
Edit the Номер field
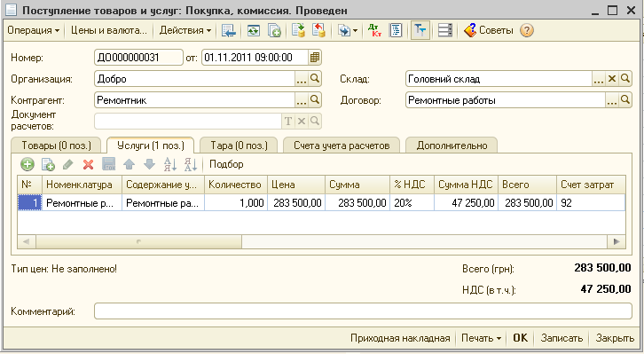pyautogui.click(x=138, y=58)
